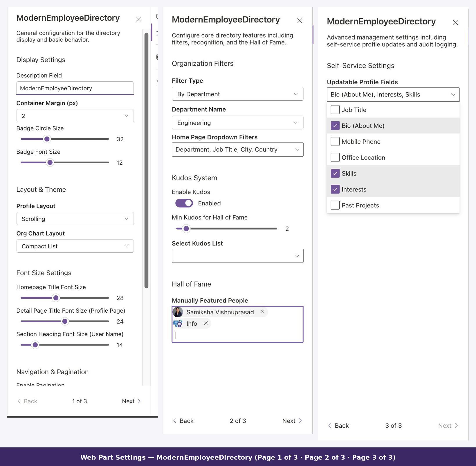Click Next chevron on page 2 of 3
This screenshot has height=466, width=476.
[300, 421]
